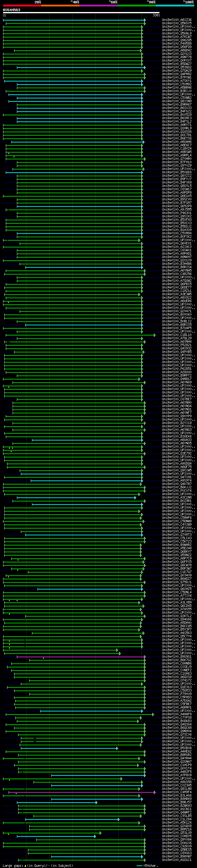Viewport: 197px width, 868px height.
Task: Select the UniRef100_C5XMD2 label
Action: pyautogui.click(x=177, y=84)
